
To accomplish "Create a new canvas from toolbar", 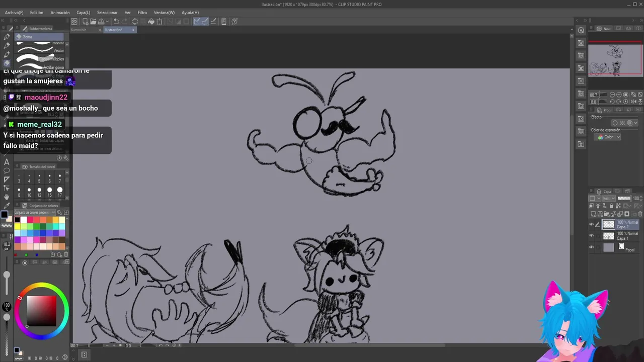I will (x=86, y=21).
